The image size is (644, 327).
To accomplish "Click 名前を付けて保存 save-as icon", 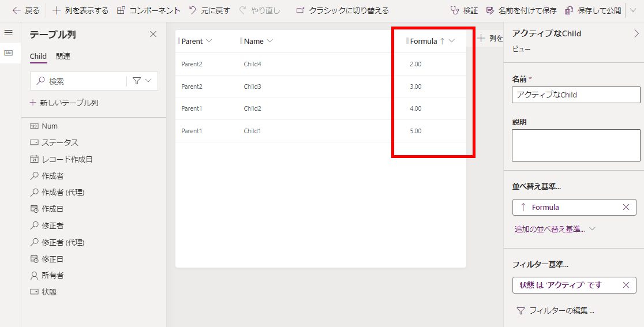I will (x=491, y=10).
